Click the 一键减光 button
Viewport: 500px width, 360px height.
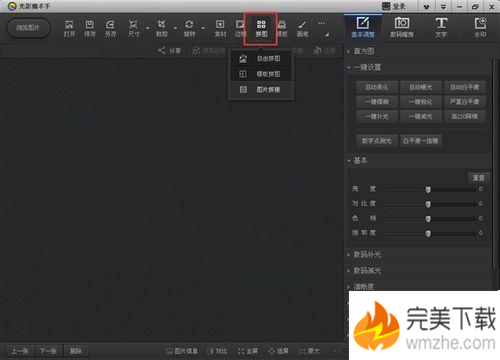pos(421,116)
